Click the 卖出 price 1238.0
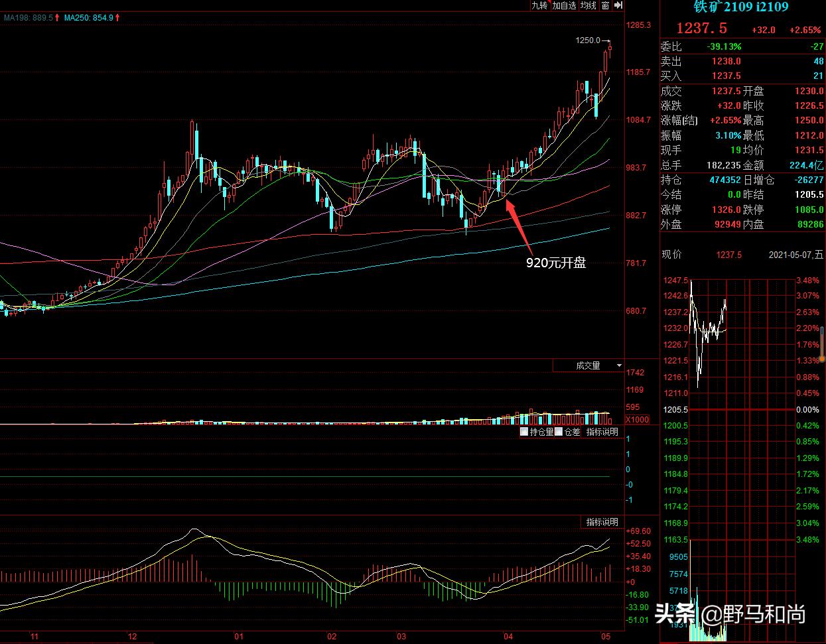The image size is (826, 644). click(726, 61)
